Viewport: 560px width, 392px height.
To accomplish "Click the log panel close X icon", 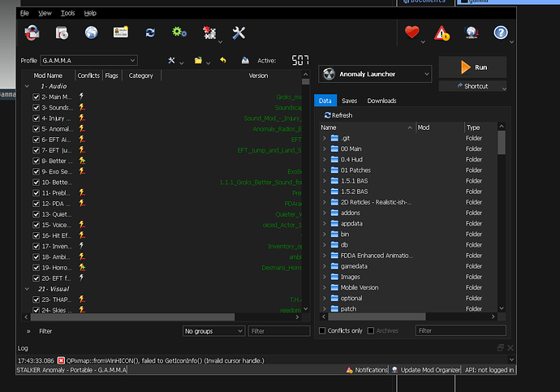I will click(x=510, y=347).
